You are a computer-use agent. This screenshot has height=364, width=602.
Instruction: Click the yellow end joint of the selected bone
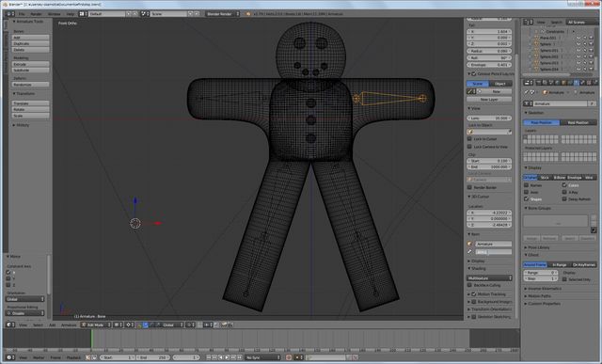tap(422, 99)
